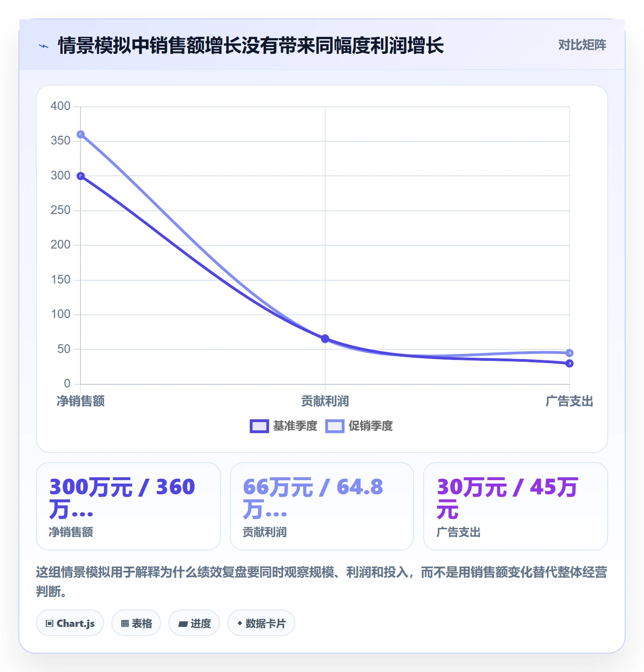The height and width of the screenshot is (672, 644).
Task: Click the 400 y-axis tick label
Action: [x=60, y=106]
